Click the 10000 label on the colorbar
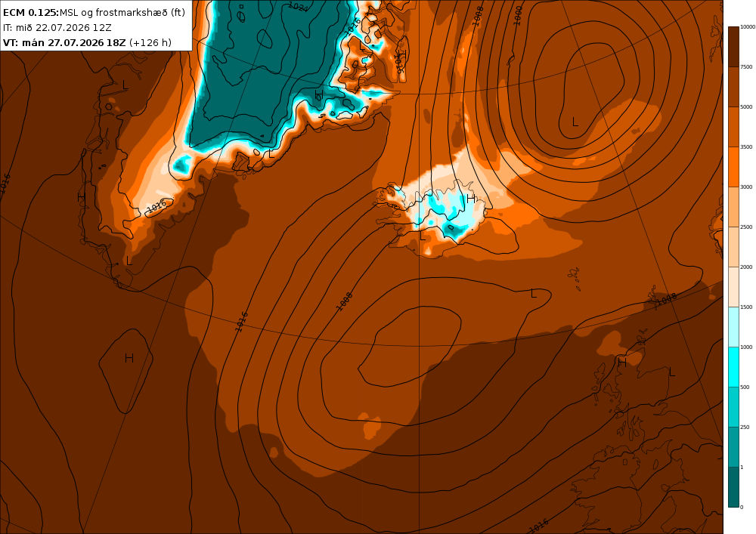 click(748, 27)
